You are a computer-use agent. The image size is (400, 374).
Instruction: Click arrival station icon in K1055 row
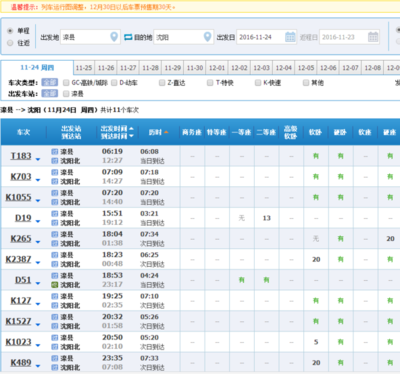point(55,202)
